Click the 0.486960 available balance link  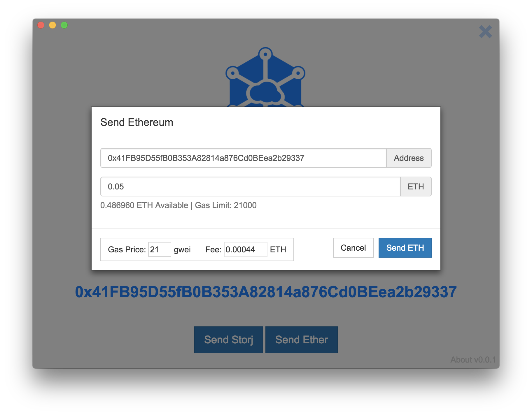tap(117, 205)
